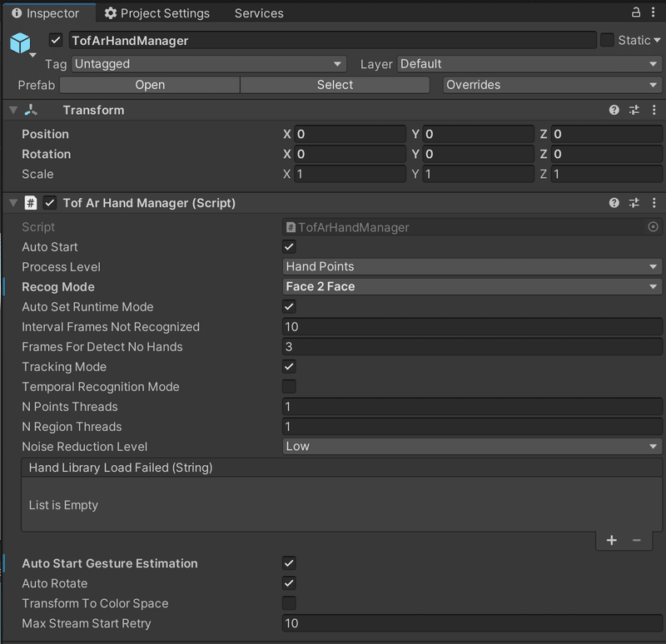666x644 pixels.
Task: Click the Rotation Y field
Action: pyautogui.click(x=478, y=154)
